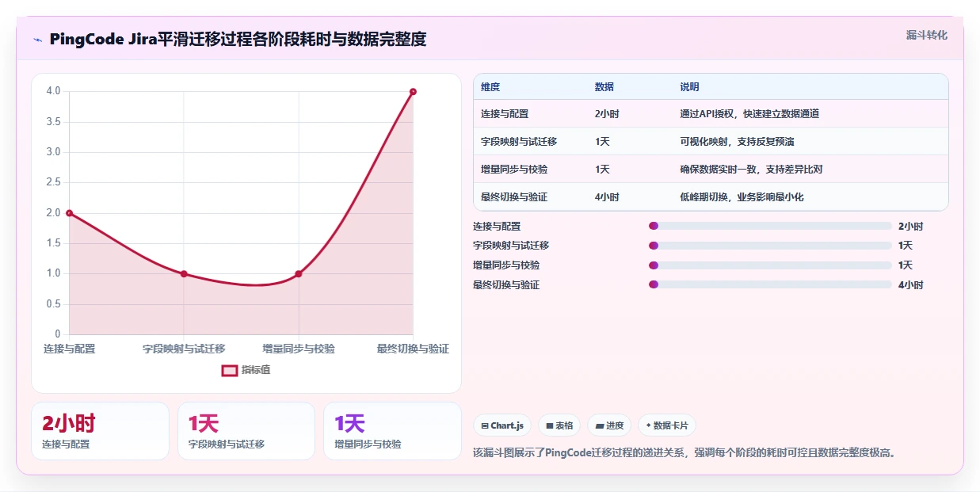
Task: Click the 进度 tag chip
Action: 609,425
